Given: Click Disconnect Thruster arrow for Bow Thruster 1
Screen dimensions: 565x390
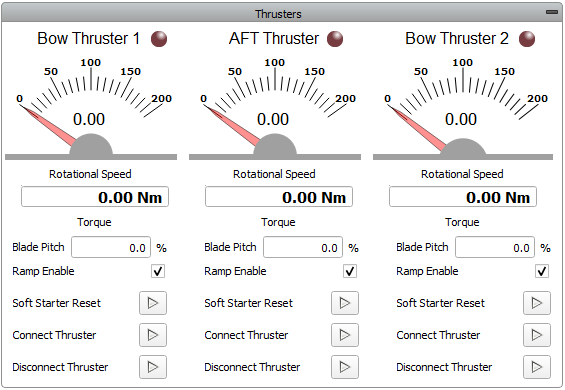Looking at the screenshot, I should click(x=153, y=367).
